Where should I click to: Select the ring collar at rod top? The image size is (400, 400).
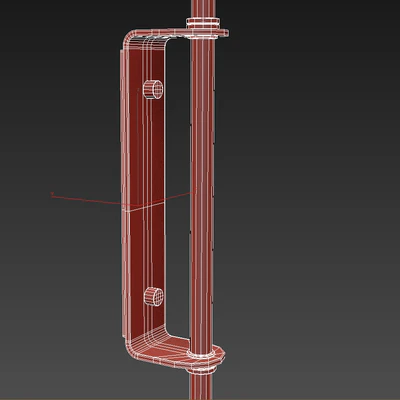pos(203,23)
